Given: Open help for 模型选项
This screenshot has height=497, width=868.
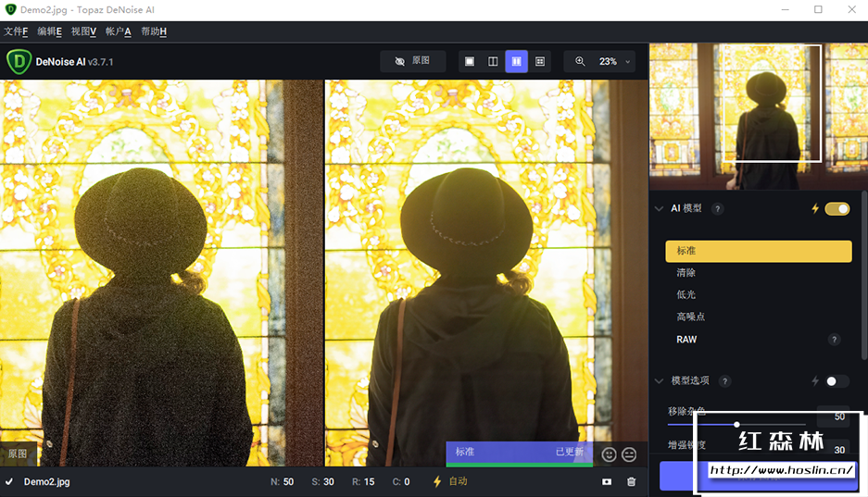Looking at the screenshot, I should click(724, 381).
